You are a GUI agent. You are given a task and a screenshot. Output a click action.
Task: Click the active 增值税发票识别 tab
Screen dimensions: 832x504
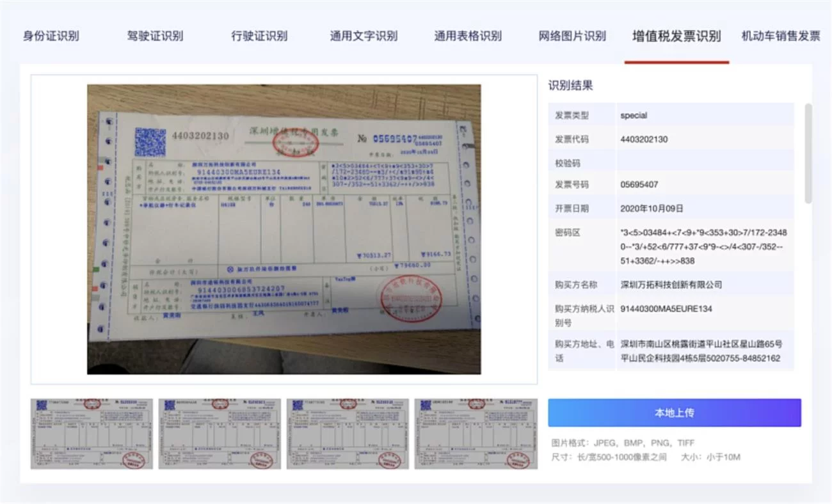click(676, 36)
